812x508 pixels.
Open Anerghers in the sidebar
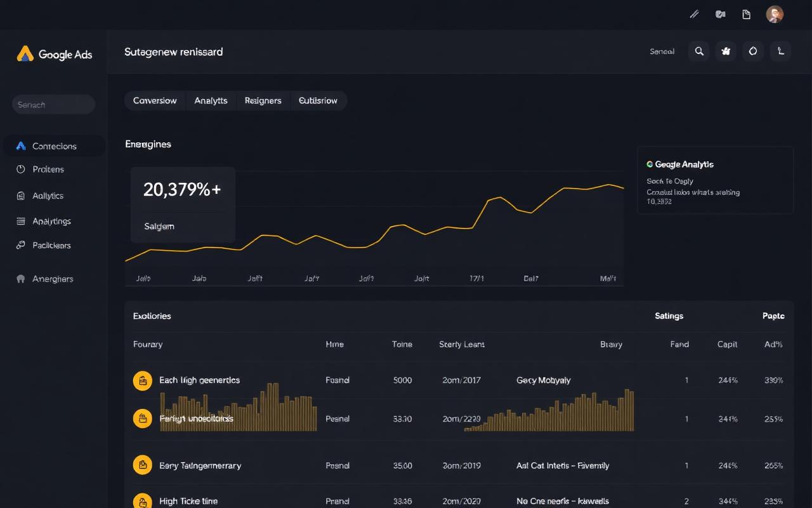click(x=53, y=279)
